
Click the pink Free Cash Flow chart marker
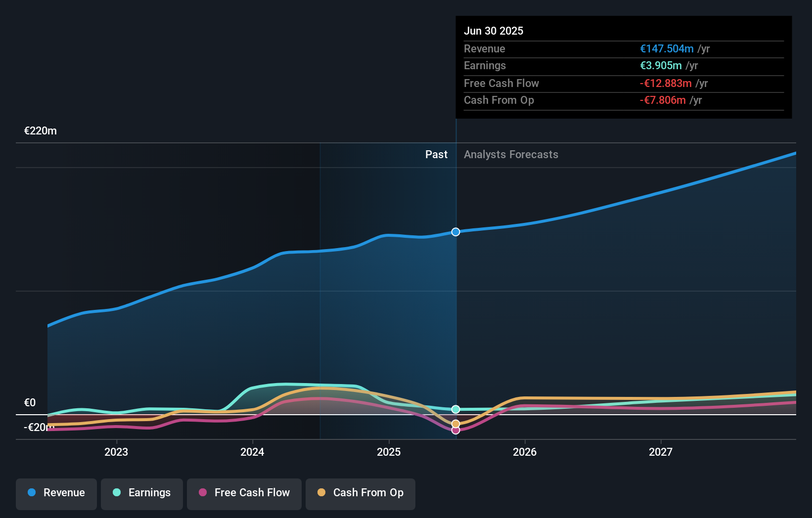coord(455,430)
